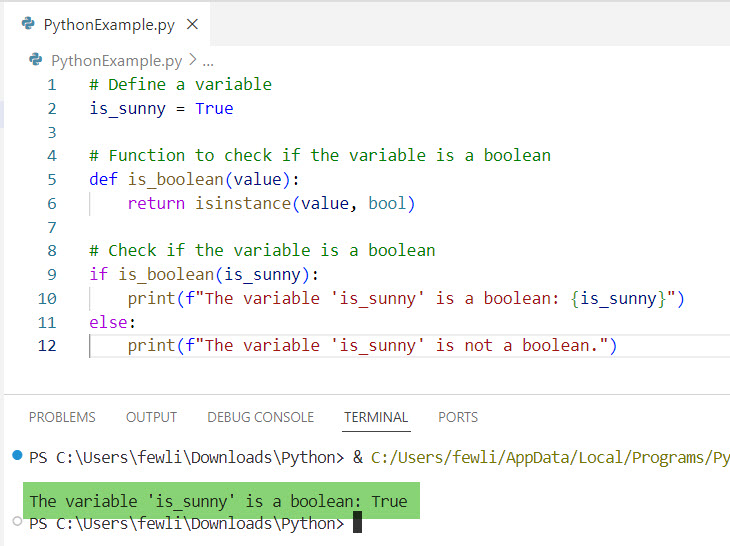Close the PythonExample.py editor tab
Image resolution: width=730 pixels, height=546 pixels.
pyautogui.click(x=192, y=24)
